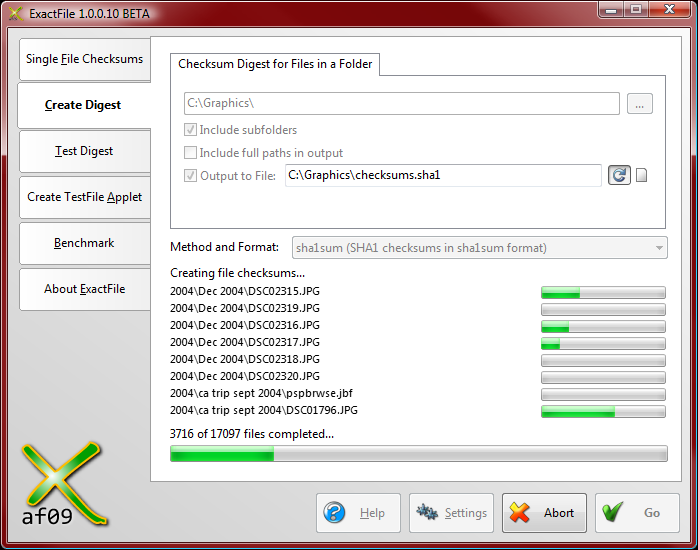Screen dimensions: 698x550
Task: Abort the checksum creation
Action: point(544,513)
